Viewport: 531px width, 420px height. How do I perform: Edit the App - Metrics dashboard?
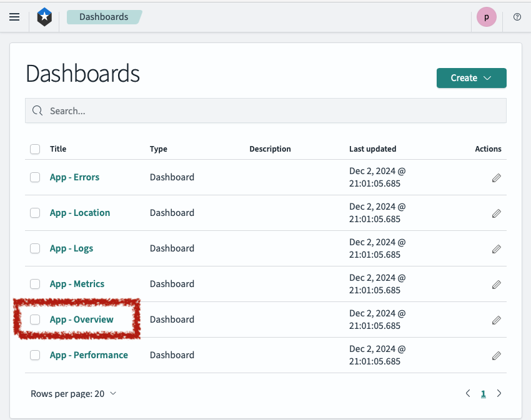496,285
